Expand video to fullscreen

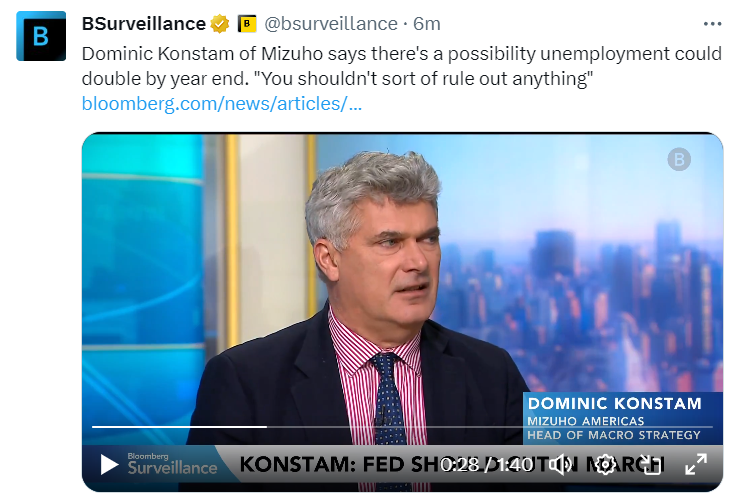click(x=695, y=464)
